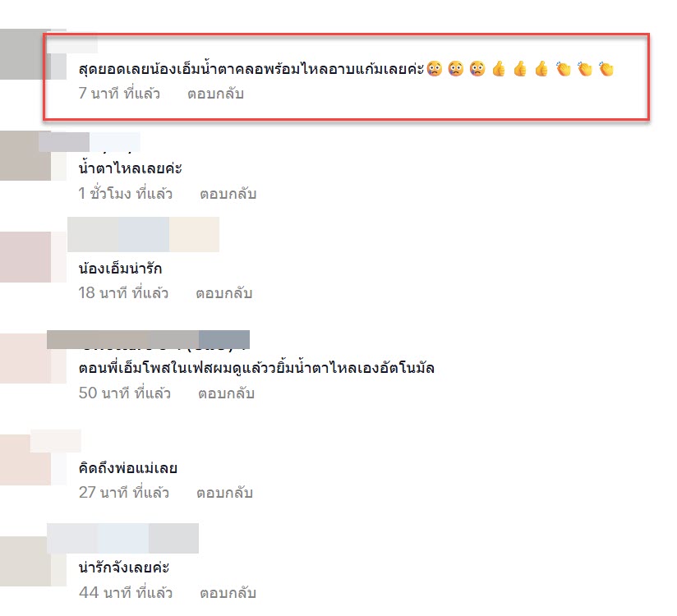Open the blurred avatar beside 'น้องเอ็มน่ารัก'
Screen dimensions: 677x616
(x=33, y=257)
